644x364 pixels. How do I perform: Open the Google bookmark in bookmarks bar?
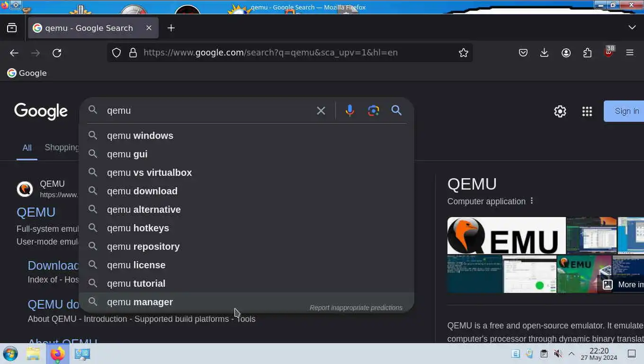point(27,73)
